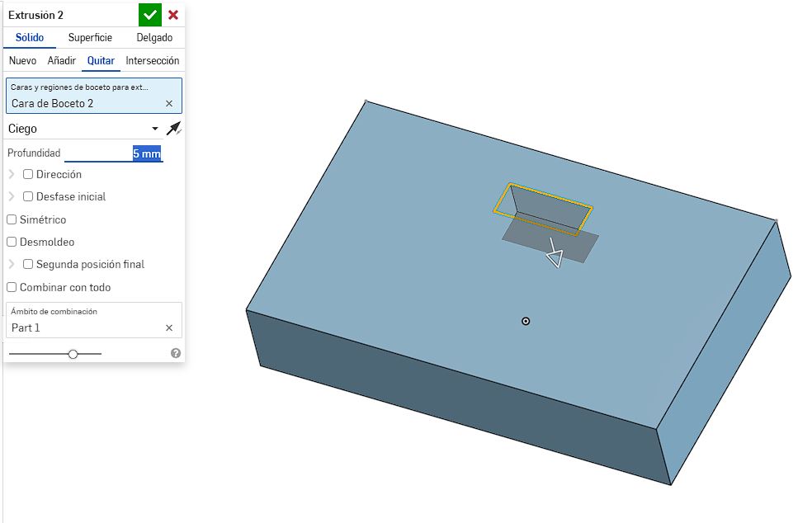Click the preview slider handle

73,353
